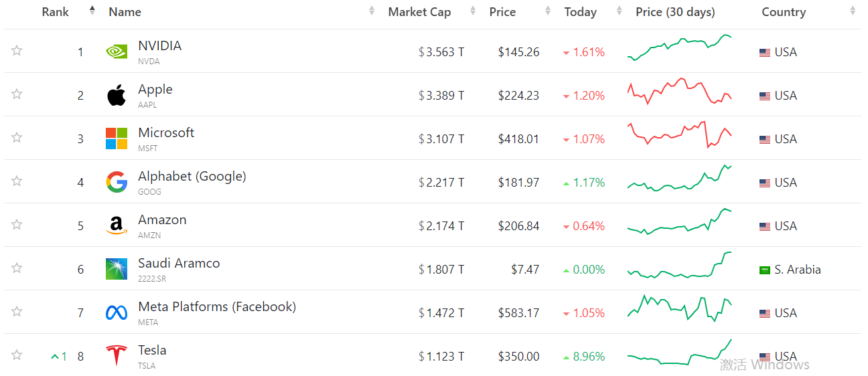Click the Google logo icon
Screen dimensions: 868x376
pos(117,182)
